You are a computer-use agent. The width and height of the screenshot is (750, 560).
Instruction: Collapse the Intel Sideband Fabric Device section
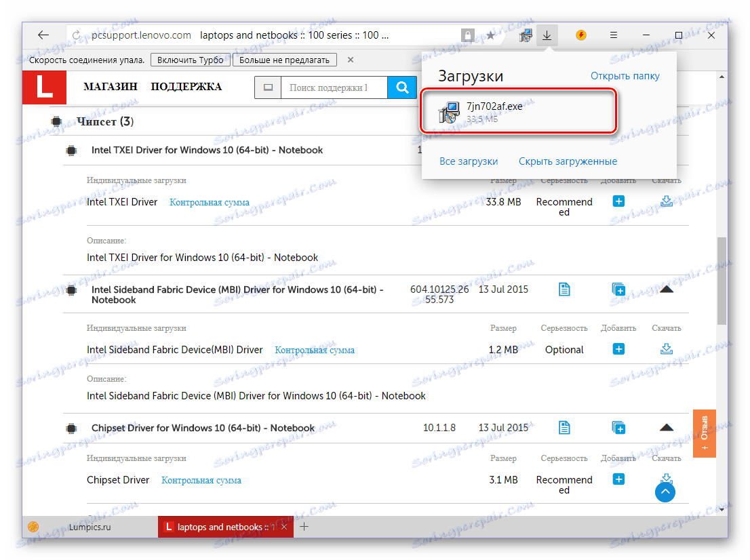[x=667, y=289]
